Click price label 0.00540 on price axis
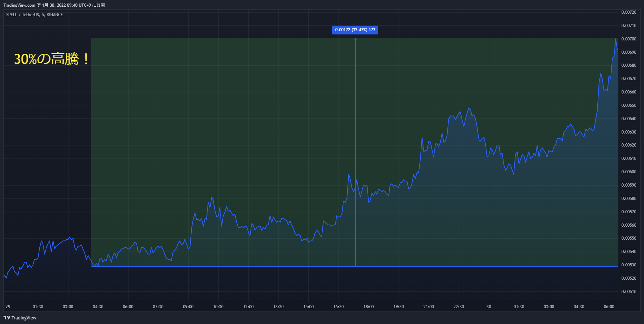This screenshot has height=324, width=644. (x=629, y=252)
